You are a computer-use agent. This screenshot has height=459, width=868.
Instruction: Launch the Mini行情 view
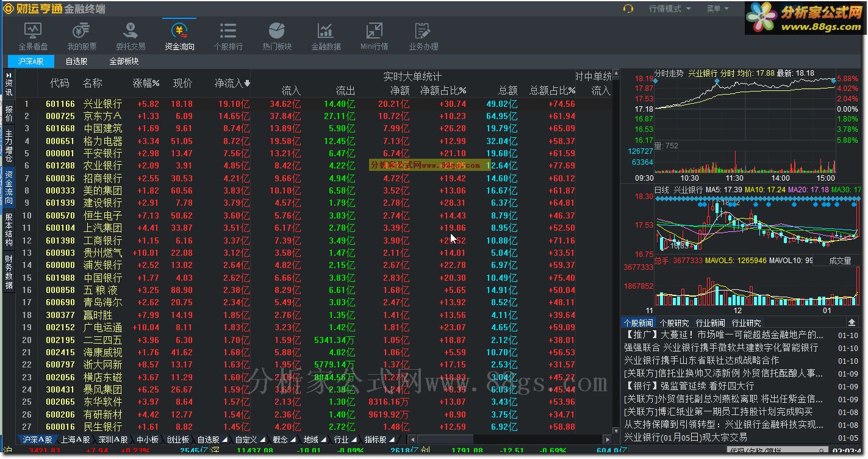pos(375,36)
